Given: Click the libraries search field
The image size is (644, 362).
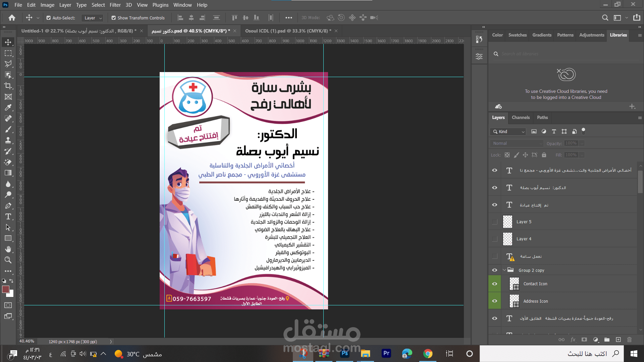Looking at the screenshot, I should [537, 54].
